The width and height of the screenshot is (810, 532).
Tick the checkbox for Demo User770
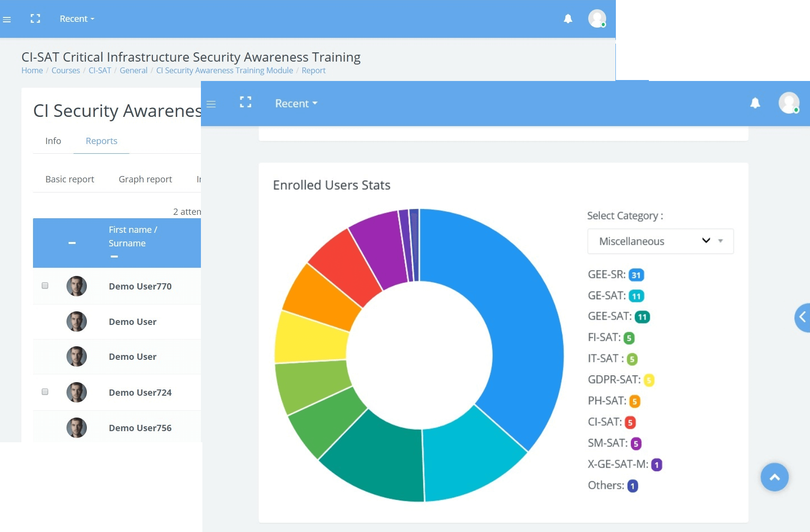tap(45, 286)
